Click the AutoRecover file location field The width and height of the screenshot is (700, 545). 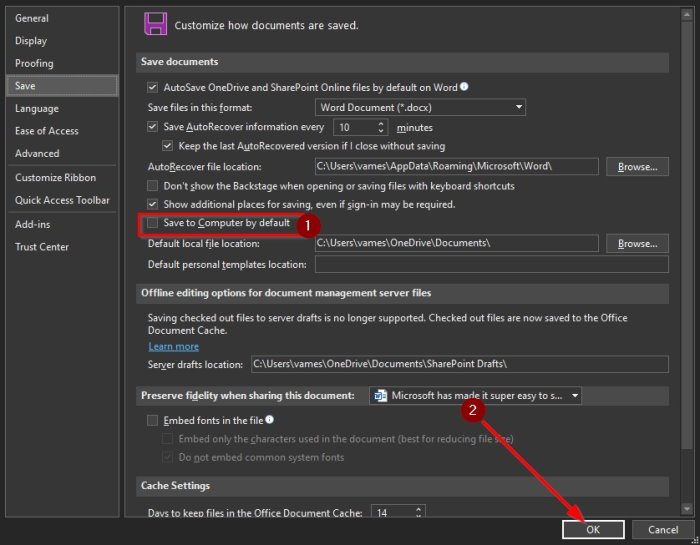point(457,166)
